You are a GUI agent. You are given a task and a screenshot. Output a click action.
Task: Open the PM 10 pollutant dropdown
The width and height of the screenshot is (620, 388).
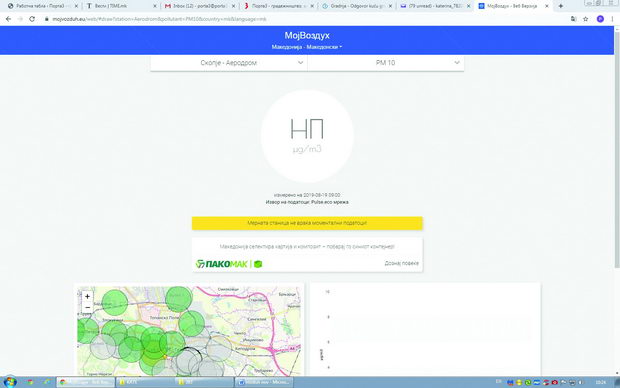(386, 62)
